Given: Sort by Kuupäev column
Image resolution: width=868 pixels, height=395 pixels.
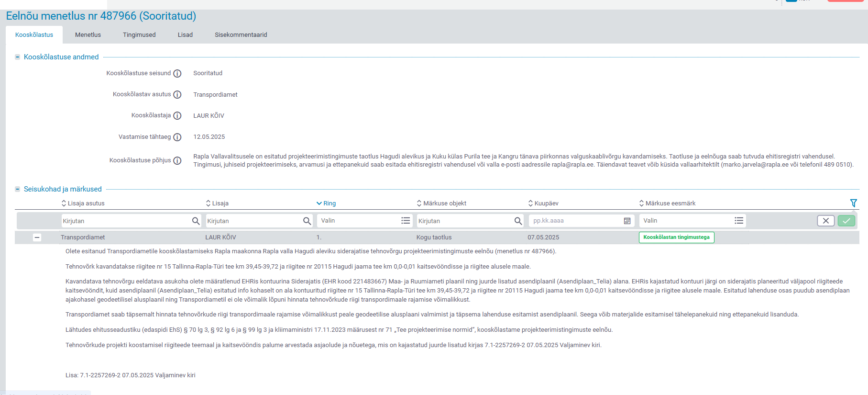Looking at the screenshot, I should pyautogui.click(x=543, y=203).
